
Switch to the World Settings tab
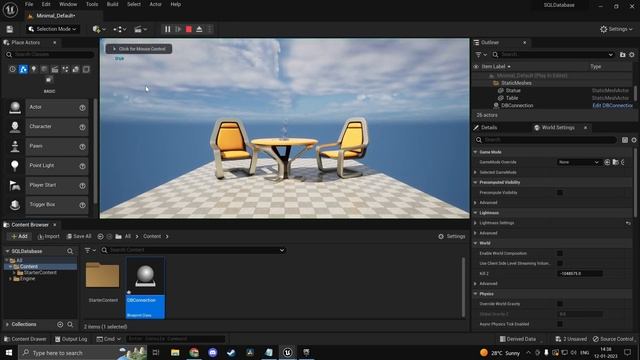click(558, 127)
